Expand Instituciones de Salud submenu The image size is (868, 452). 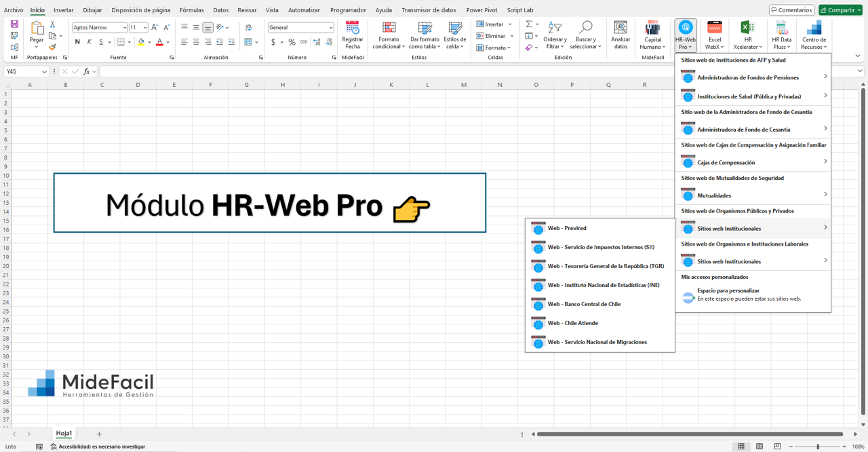click(753, 96)
